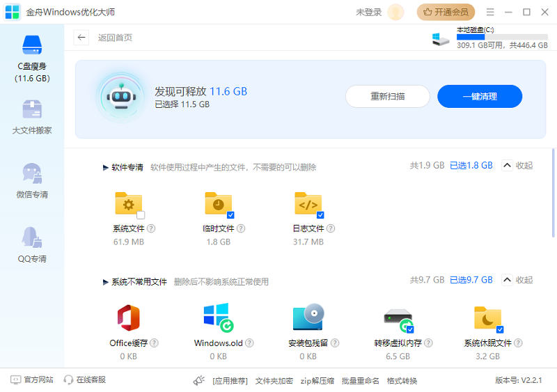
Task: Click the user avatar icon
Action: 395,12
